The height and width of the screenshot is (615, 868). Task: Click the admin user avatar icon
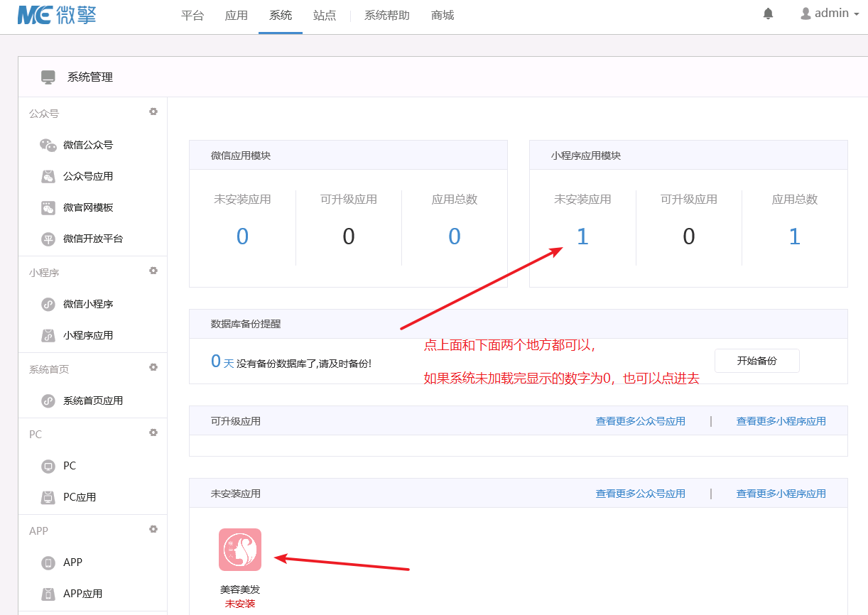pos(805,13)
